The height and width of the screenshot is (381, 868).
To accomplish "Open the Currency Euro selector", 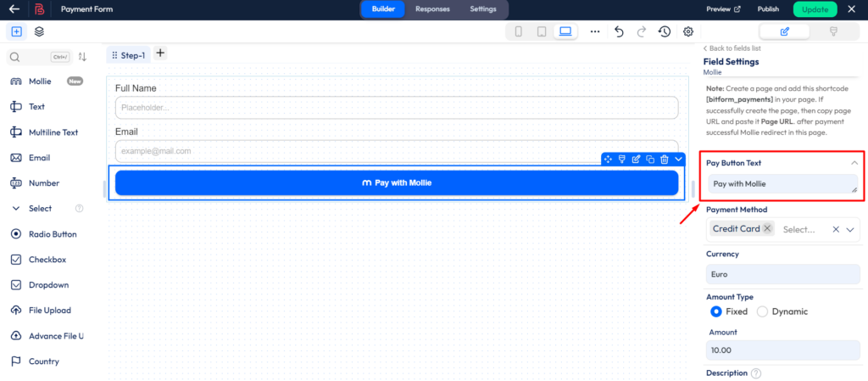I will tap(782, 274).
